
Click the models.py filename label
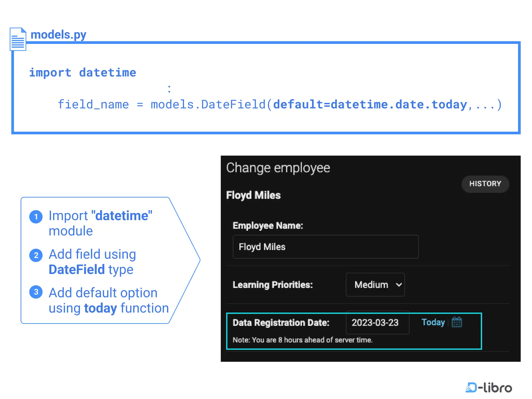pos(59,35)
